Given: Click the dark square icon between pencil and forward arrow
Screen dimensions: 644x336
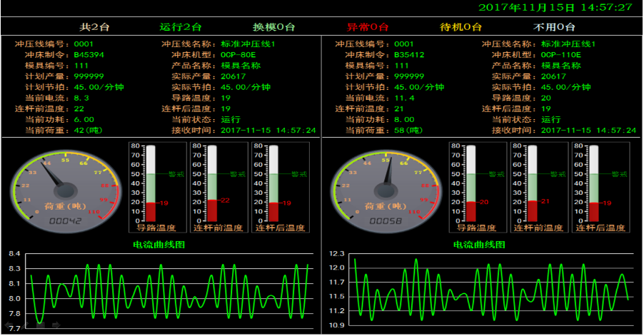Looking at the screenshot, I should pyautogui.click(x=41, y=325).
